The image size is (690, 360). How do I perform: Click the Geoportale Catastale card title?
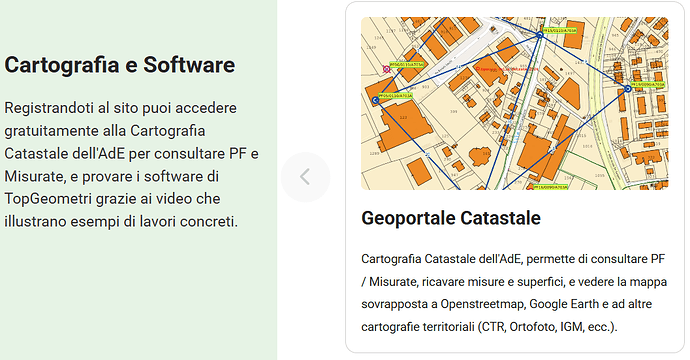coord(451,218)
